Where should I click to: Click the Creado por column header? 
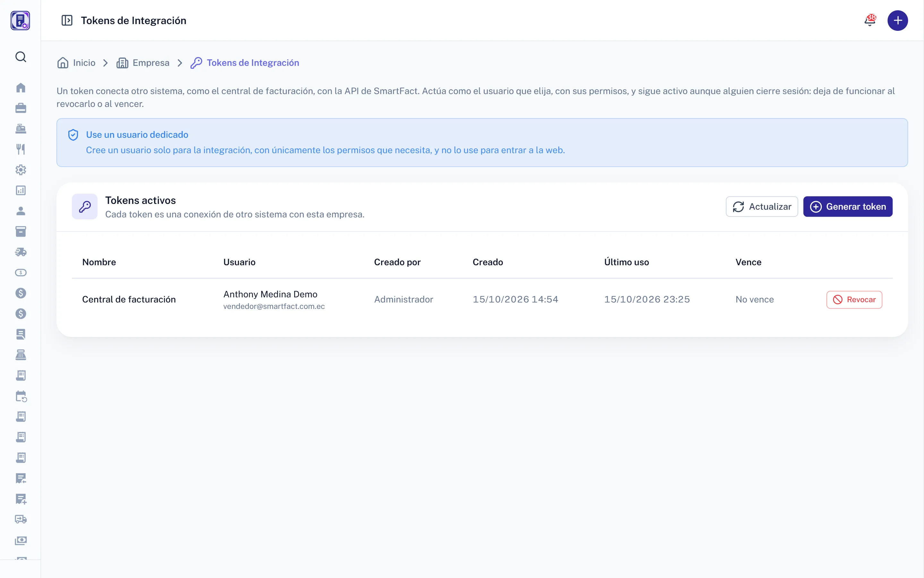[398, 262]
